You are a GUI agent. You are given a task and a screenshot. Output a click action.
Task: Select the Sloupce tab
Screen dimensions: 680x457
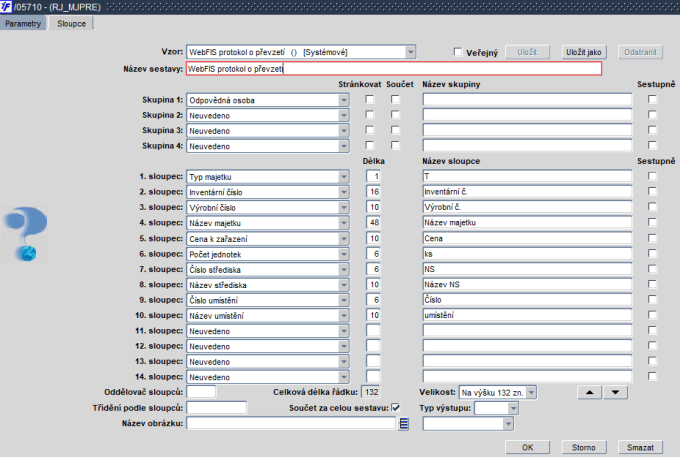click(72, 23)
